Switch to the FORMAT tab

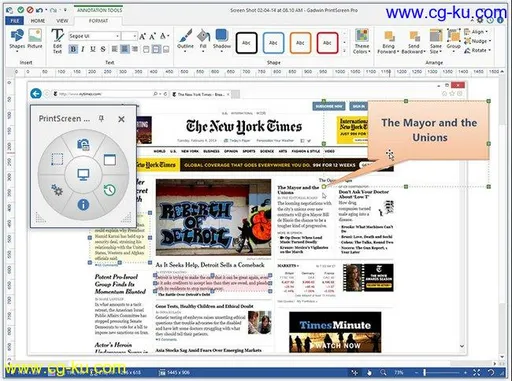98,21
